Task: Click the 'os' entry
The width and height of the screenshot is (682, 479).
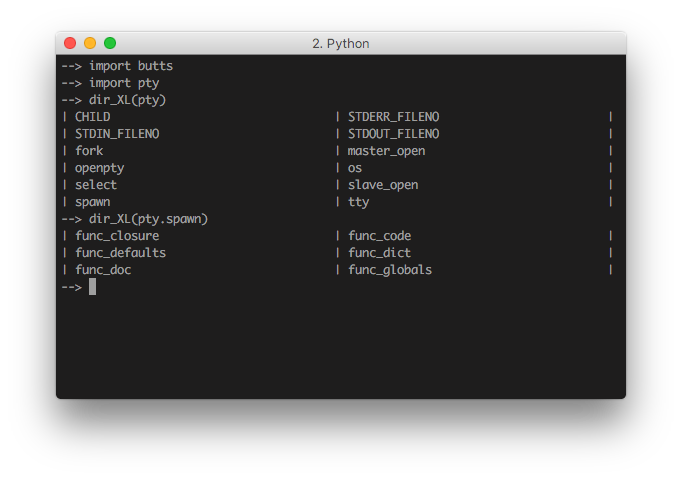Action: (x=355, y=168)
